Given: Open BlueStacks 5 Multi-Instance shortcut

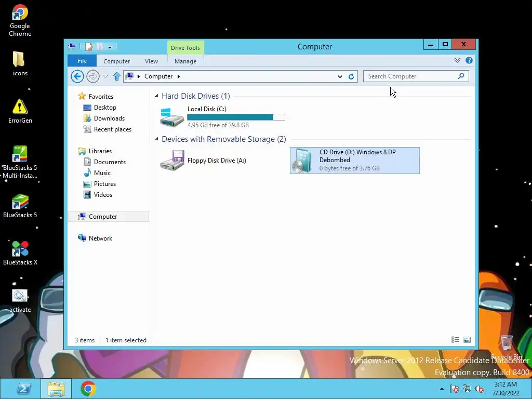Looking at the screenshot, I should point(20,162).
